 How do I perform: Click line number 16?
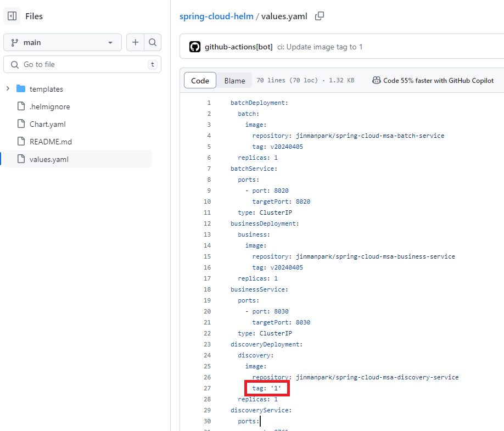pos(208,267)
